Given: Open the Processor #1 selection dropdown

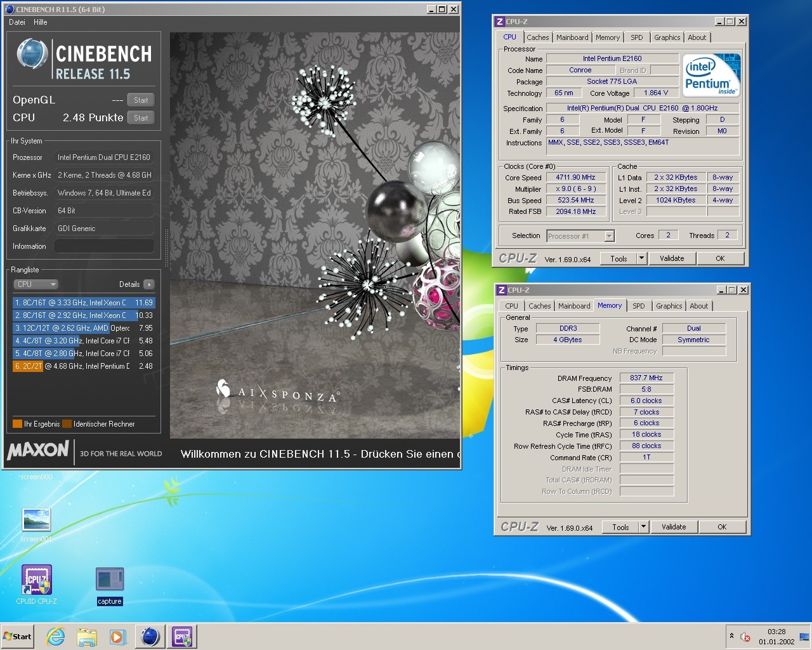Looking at the screenshot, I should [580, 236].
